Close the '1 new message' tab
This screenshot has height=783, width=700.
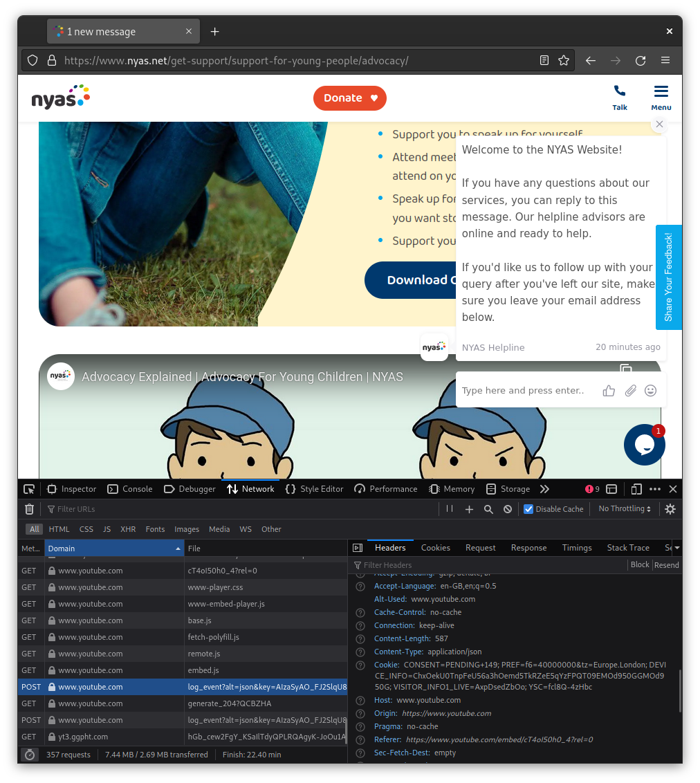189,31
